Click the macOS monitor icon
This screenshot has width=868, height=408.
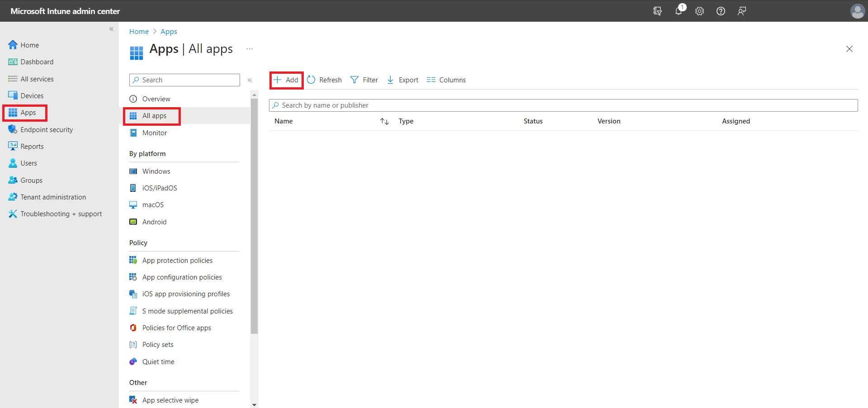pos(133,205)
